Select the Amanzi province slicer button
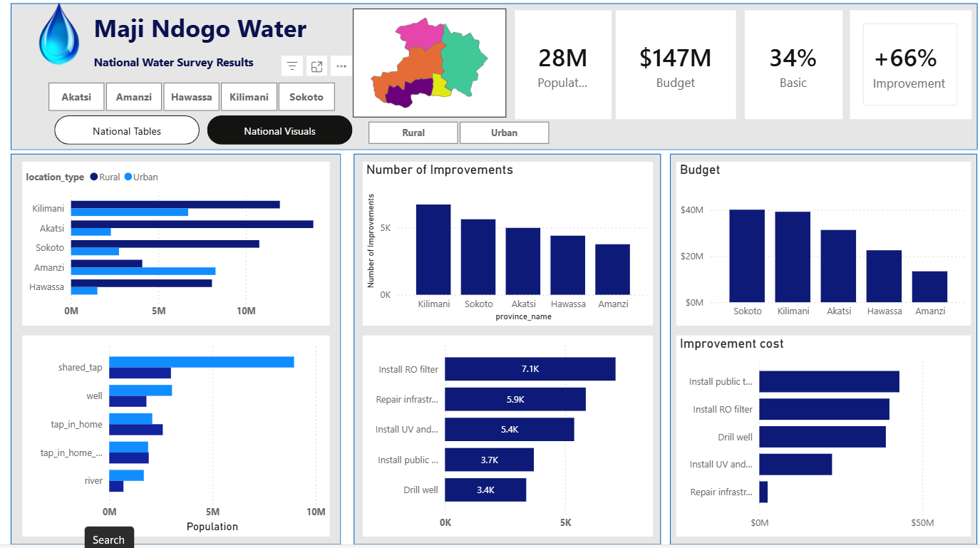980x548 pixels. [x=134, y=97]
